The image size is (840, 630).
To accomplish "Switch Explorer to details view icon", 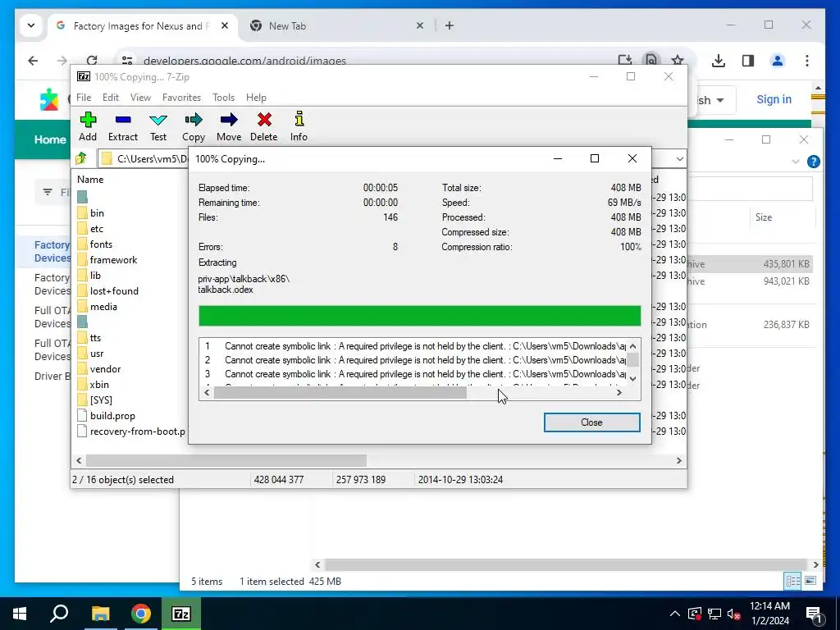I will point(793,581).
